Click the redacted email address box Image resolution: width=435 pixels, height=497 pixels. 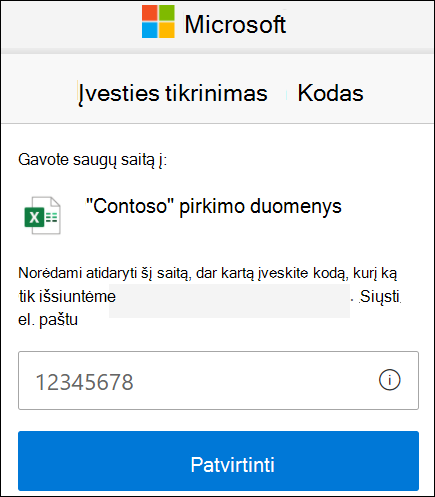pyautogui.click(x=229, y=301)
